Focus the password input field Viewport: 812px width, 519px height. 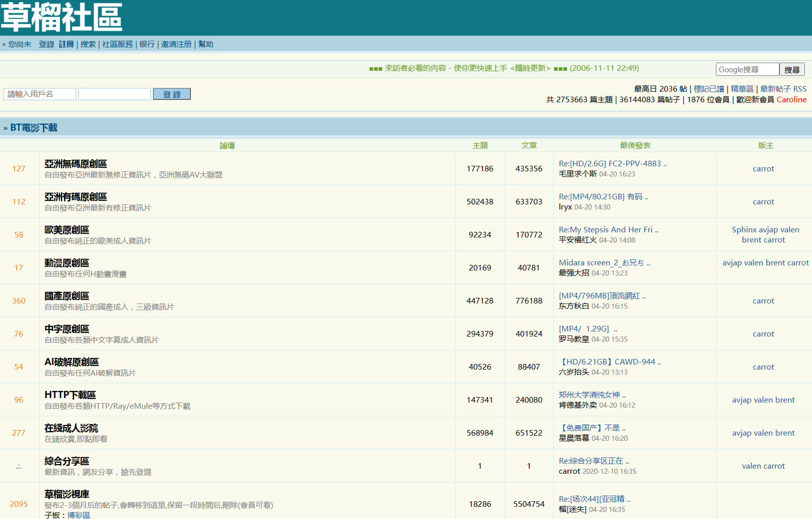point(114,94)
